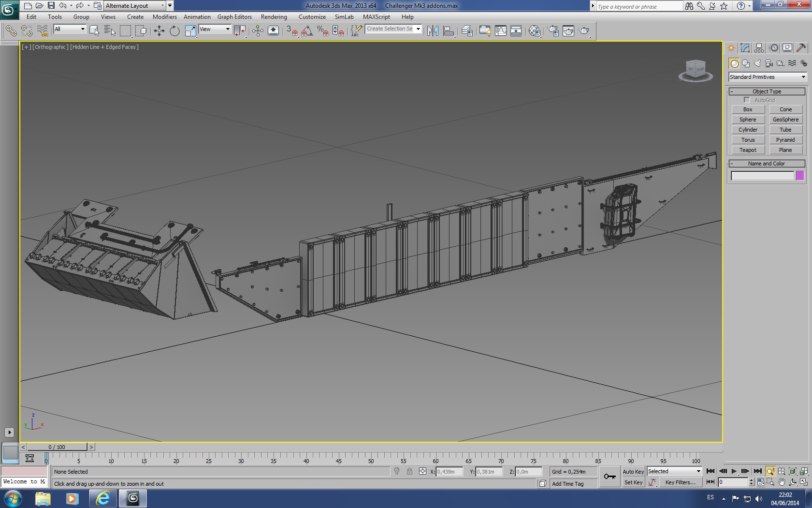Switch to the Utilities command panel

(x=801, y=48)
